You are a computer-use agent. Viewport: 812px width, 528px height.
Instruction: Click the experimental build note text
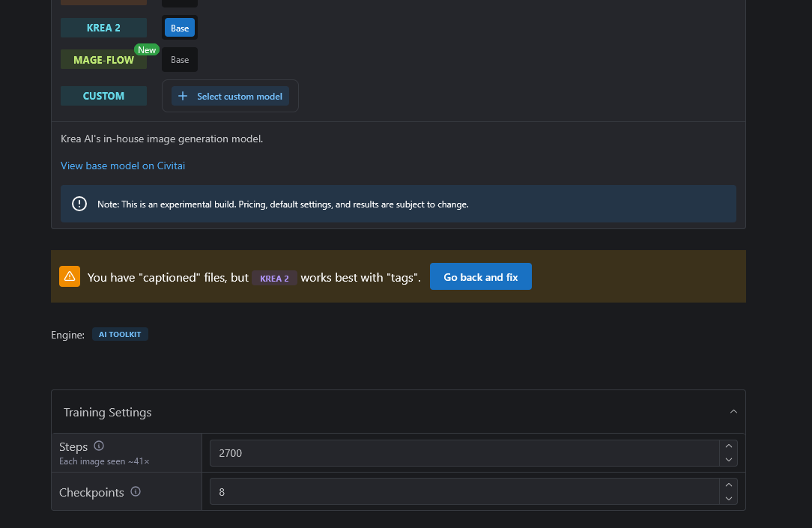[x=282, y=204]
